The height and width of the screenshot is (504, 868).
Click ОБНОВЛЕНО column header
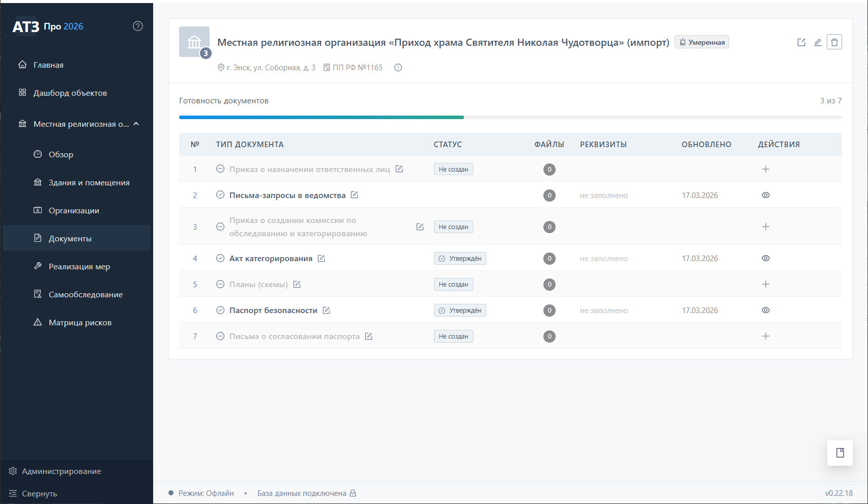tap(706, 144)
